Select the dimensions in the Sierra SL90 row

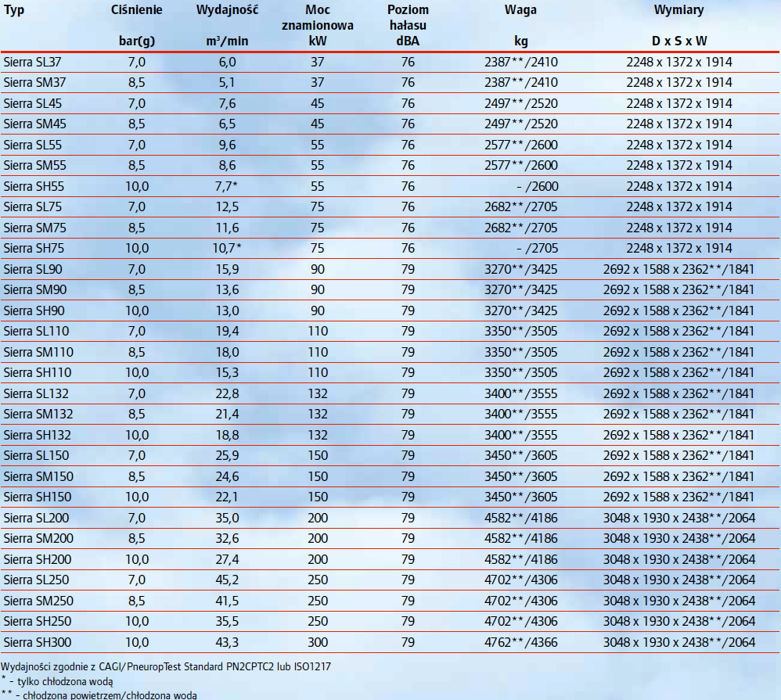click(679, 269)
